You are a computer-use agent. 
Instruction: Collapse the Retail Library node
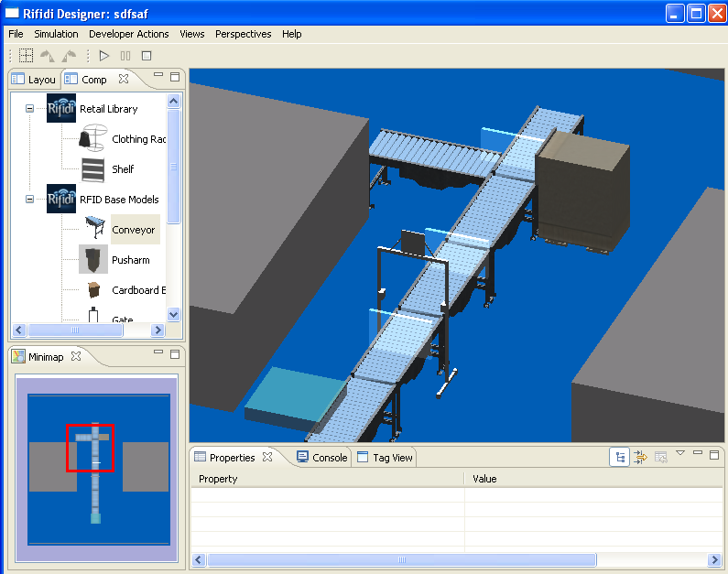(29, 109)
